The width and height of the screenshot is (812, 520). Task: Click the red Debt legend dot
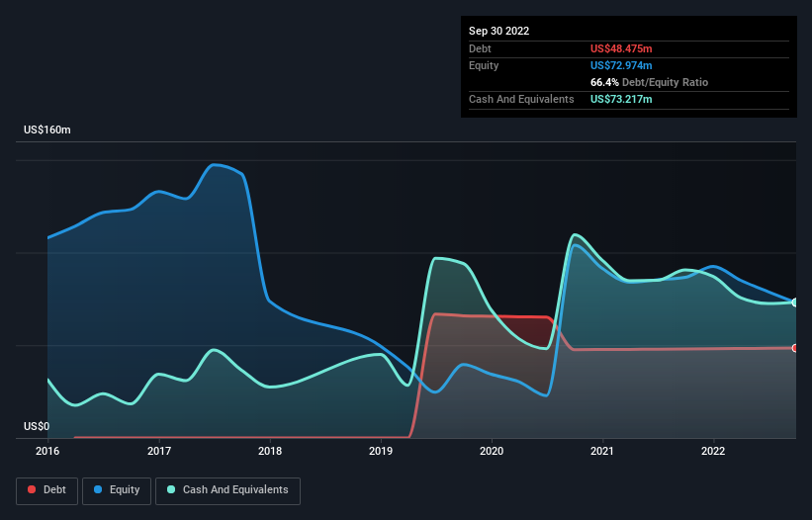click(x=32, y=489)
